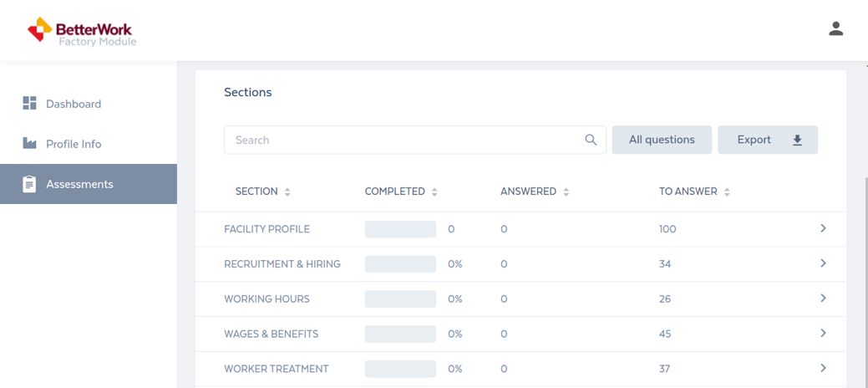The height and width of the screenshot is (388, 868).
Task: Expand the FACILITY PROFILE row chevron
Action: pyautogui.click(x=823, y=228)
